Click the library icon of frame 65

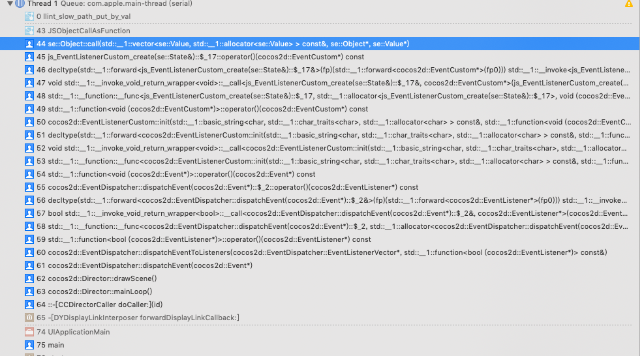point(29,318)
